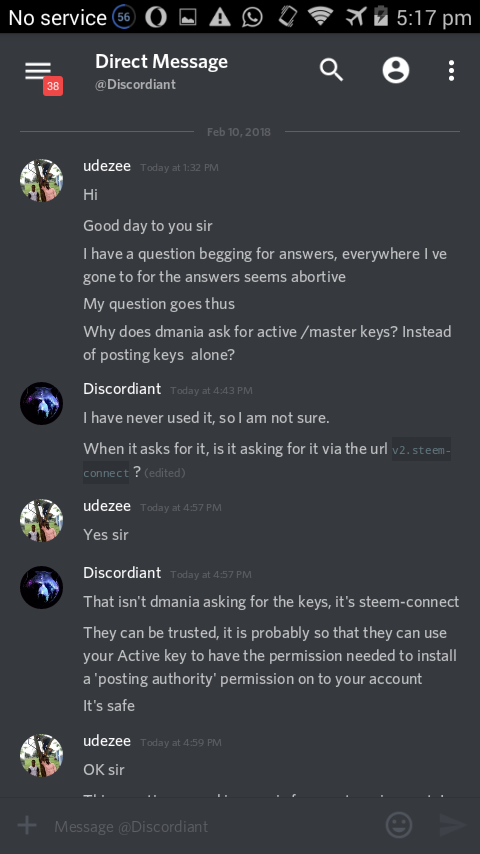This screenshot has height=854, width=480.
Task: Tap the udezee username at 4:59 PM
Action: click(107, 741)
